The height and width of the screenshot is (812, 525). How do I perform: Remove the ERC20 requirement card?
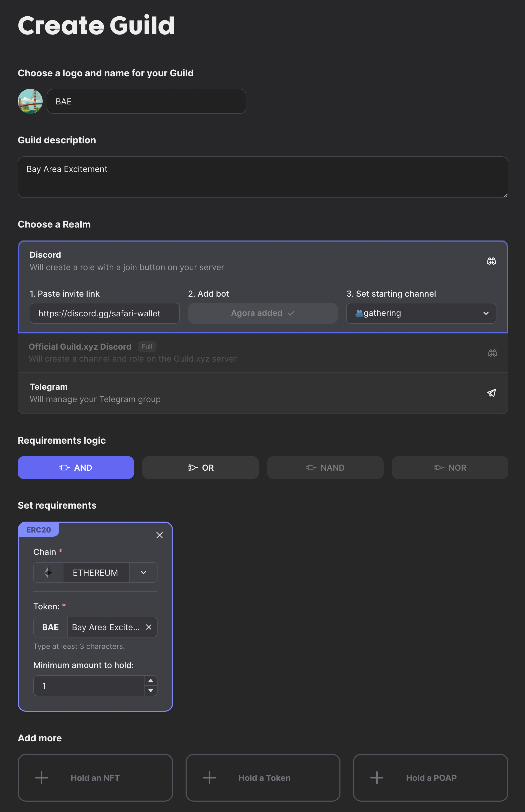point(160,535)
